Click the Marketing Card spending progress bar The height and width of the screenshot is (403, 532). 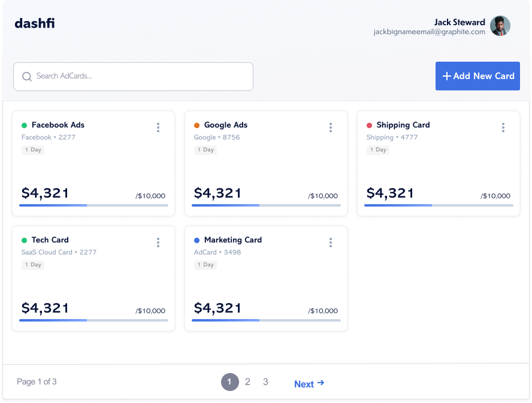point(267,320)
